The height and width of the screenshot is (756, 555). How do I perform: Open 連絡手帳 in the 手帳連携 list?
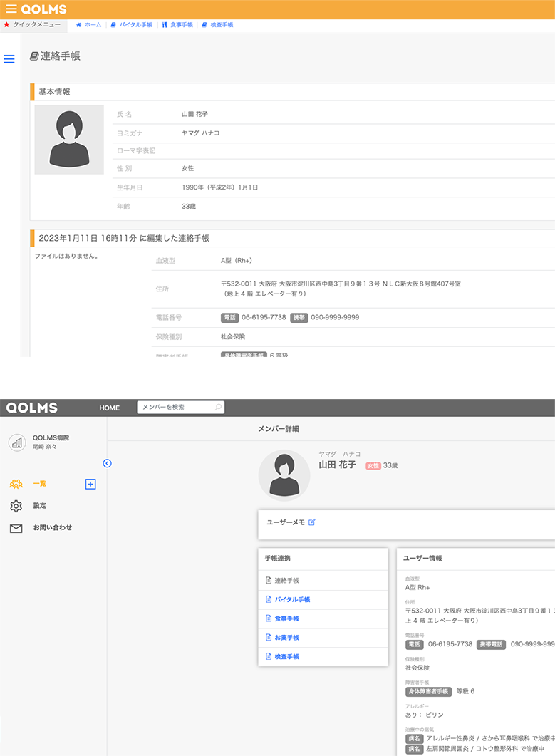pos(286,581)
